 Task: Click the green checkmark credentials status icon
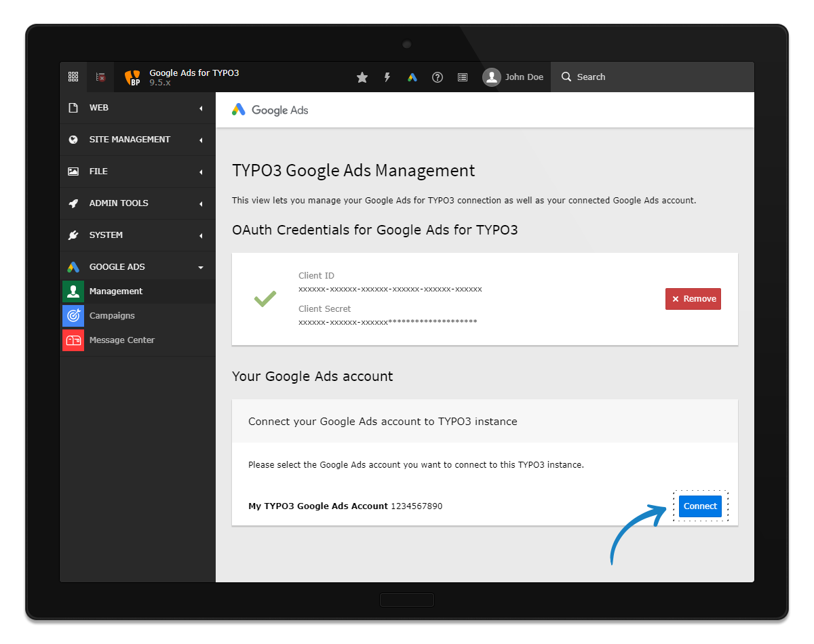coord(265,298)
